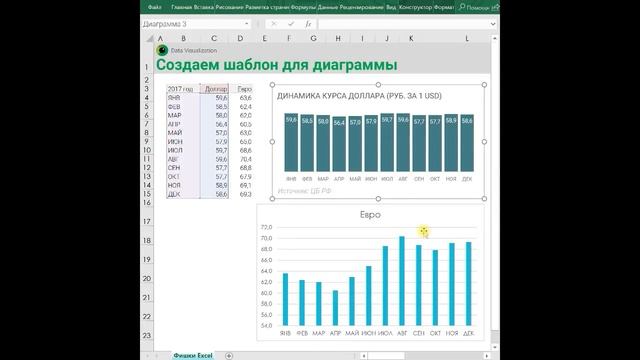The height and width of the screenshot is (360, 640).
Task: Click the Data Visualization eye logo icon
Action: tap(162, 50)
